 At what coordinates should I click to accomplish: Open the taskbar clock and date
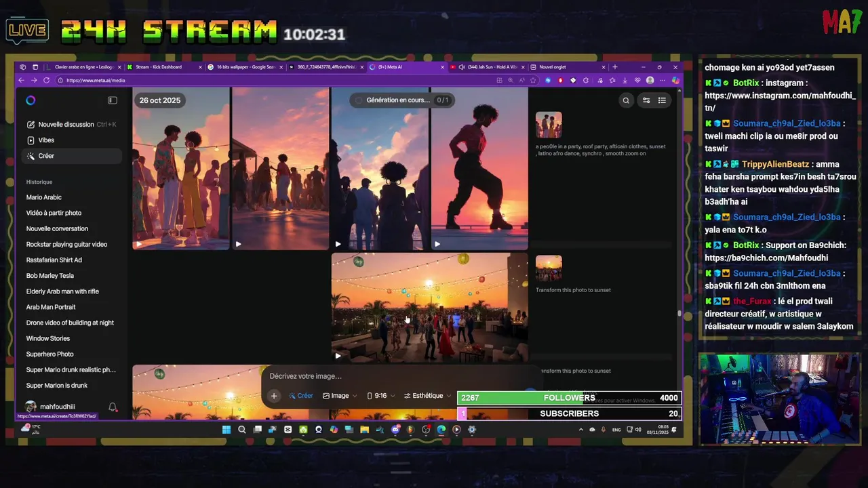click(x=658, y=430)
